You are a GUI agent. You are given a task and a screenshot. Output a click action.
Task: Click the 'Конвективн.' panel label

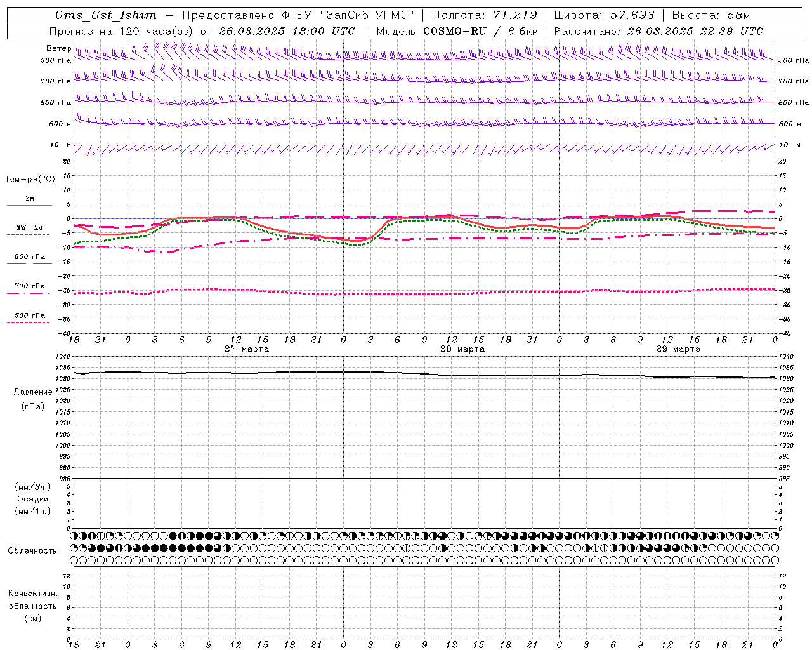point(33,594)
